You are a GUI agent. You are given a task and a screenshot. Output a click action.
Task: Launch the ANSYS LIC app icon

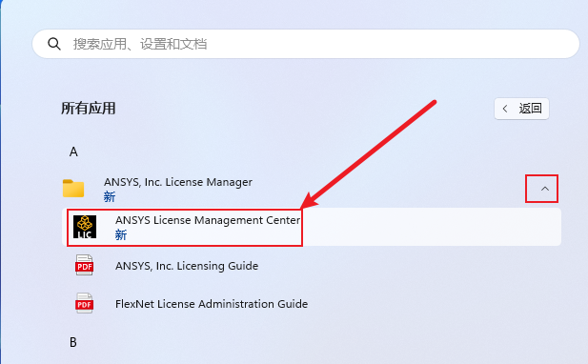pyautogui.click(x=85, y=227)
